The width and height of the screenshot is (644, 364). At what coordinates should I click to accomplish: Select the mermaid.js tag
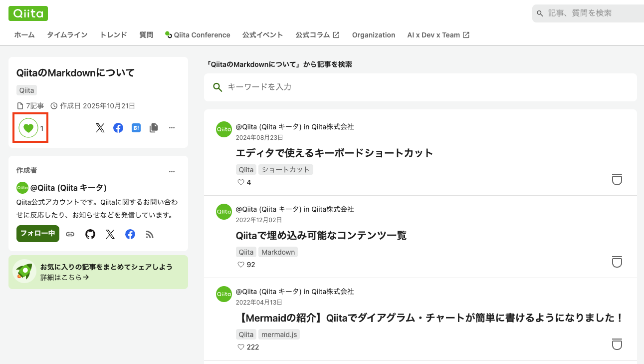pyautogui.click(x=279, y=335)
